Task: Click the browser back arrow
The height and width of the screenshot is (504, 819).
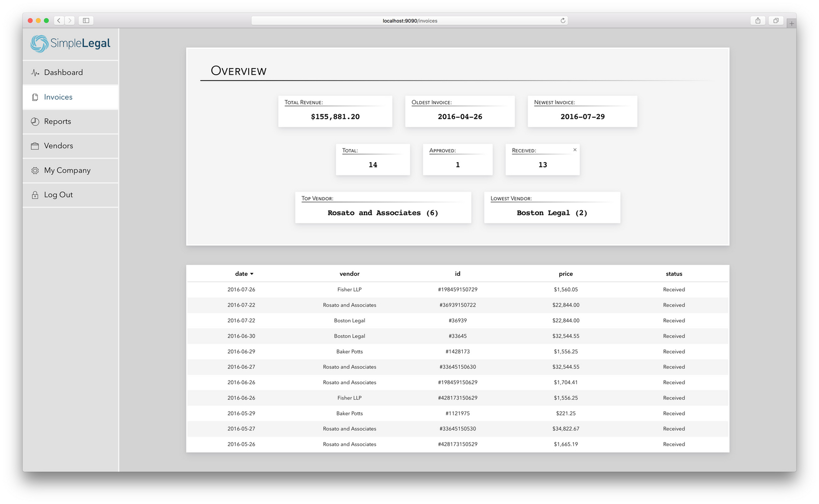Action: (x=58, y=20)
